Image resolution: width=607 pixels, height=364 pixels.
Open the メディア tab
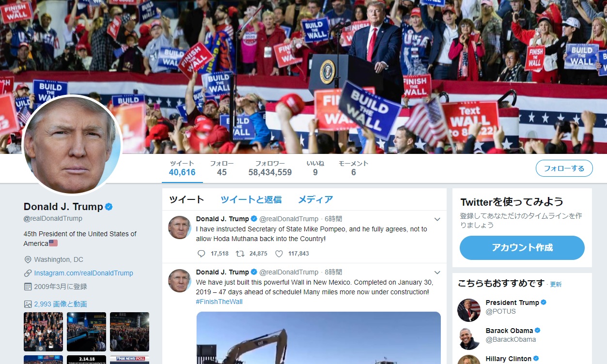[315, 199]
